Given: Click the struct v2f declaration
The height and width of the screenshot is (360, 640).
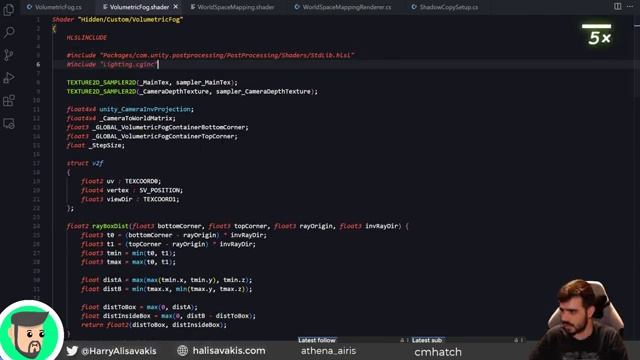Looking at the screenshot, I should point(85,163).
